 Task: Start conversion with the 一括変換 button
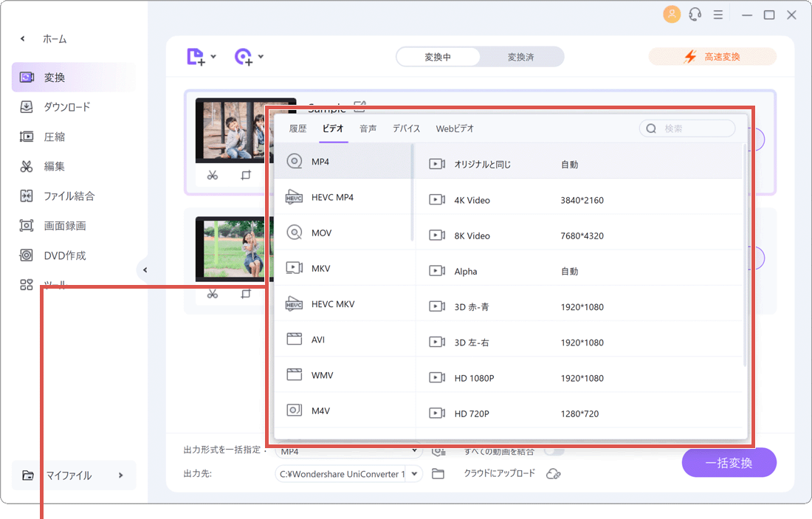coord(729,462)
